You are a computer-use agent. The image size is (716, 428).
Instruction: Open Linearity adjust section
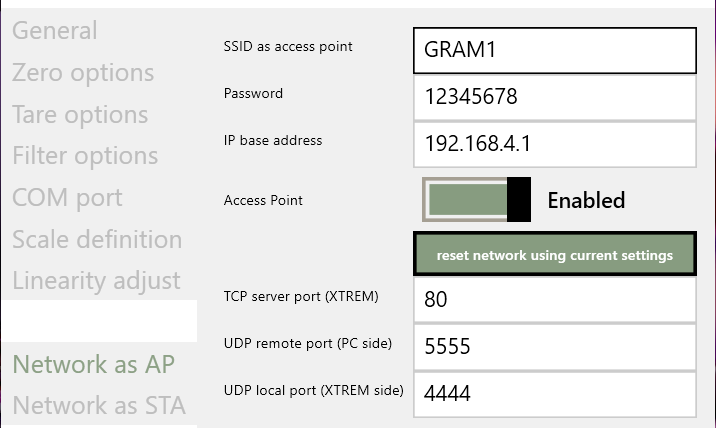coord(96,280)
